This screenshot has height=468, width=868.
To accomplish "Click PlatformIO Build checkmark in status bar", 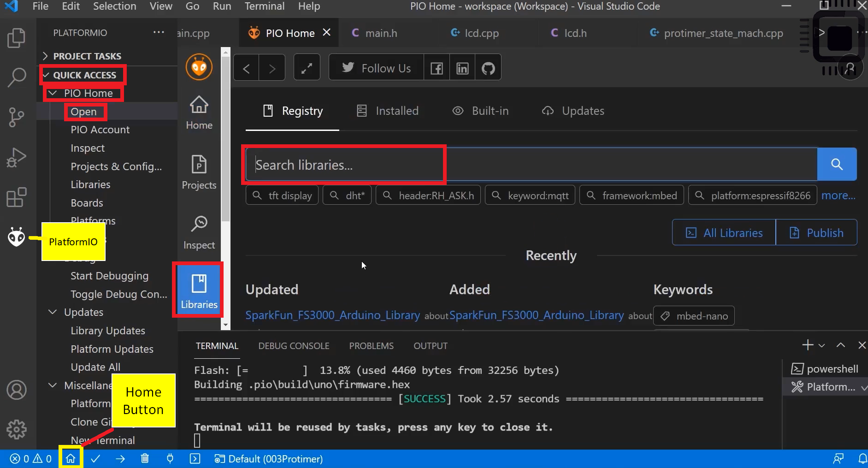I will point(95,459).
